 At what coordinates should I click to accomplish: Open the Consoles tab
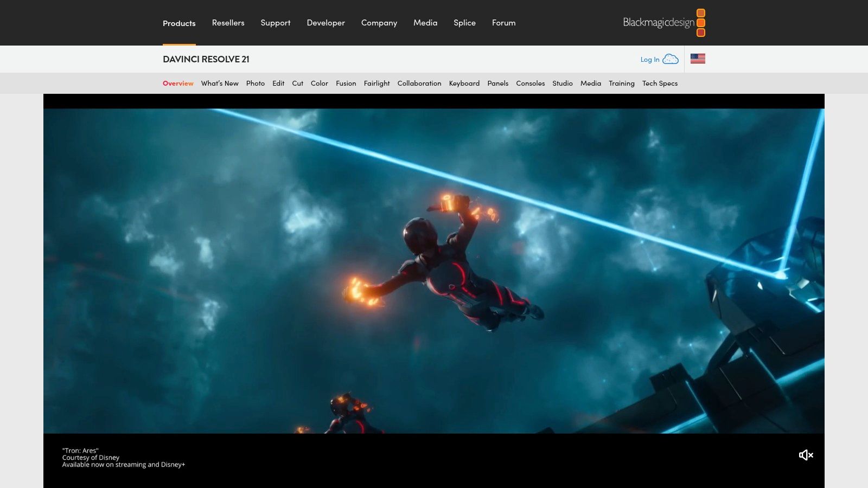point(531,84)
